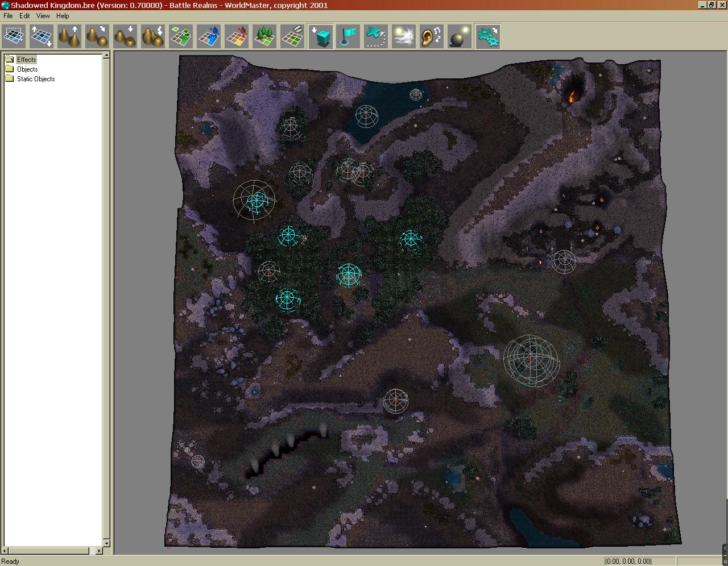This screenshot has width=728, height=566.
Task: Click the large white wireframe sphere on map
Action: pyautogui.click(x=531, y=360)
